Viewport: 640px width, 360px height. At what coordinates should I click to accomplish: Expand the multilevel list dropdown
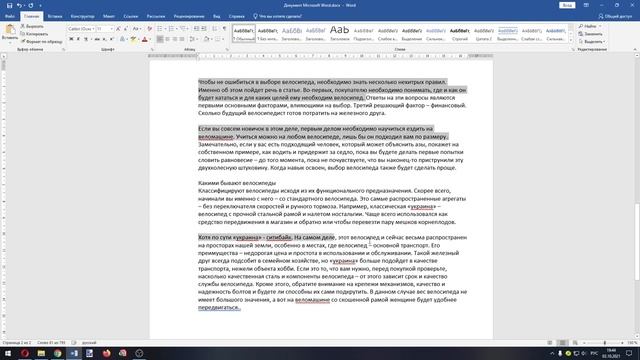pyautogui.click(x=188, y=29)
